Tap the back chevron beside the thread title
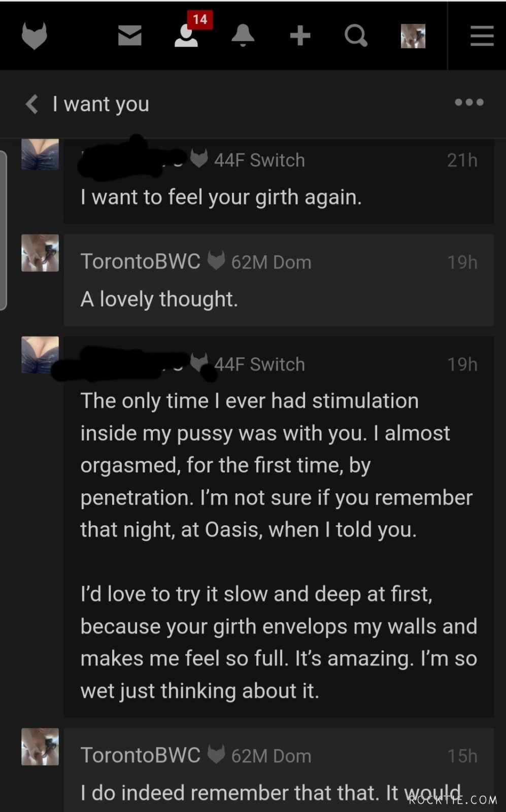 click(x=31, y=104)
